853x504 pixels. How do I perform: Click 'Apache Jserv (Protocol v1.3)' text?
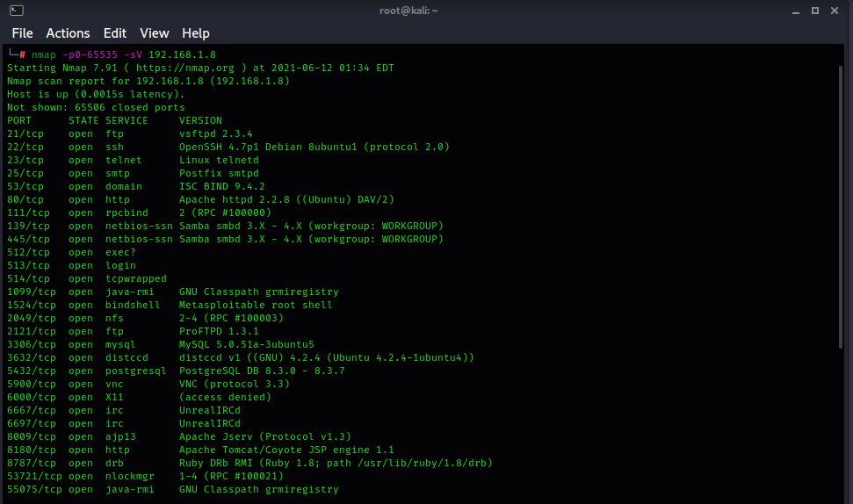(265, 436)
